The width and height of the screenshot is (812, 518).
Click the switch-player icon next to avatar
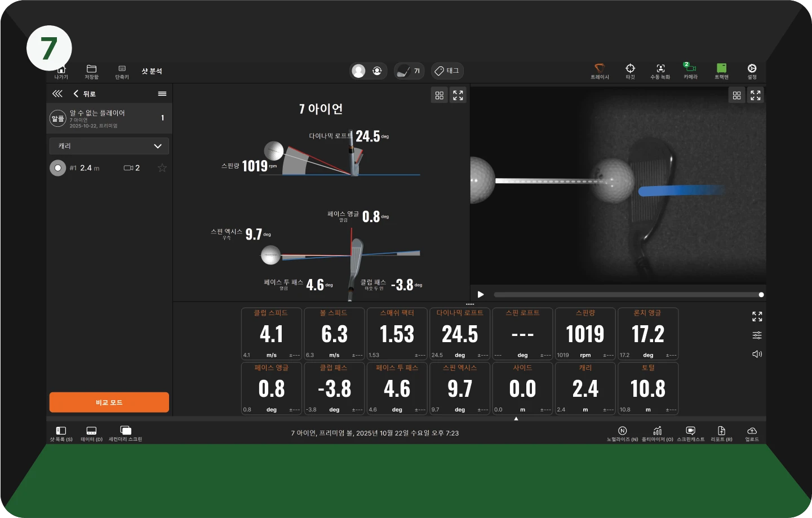pos(377,70)
